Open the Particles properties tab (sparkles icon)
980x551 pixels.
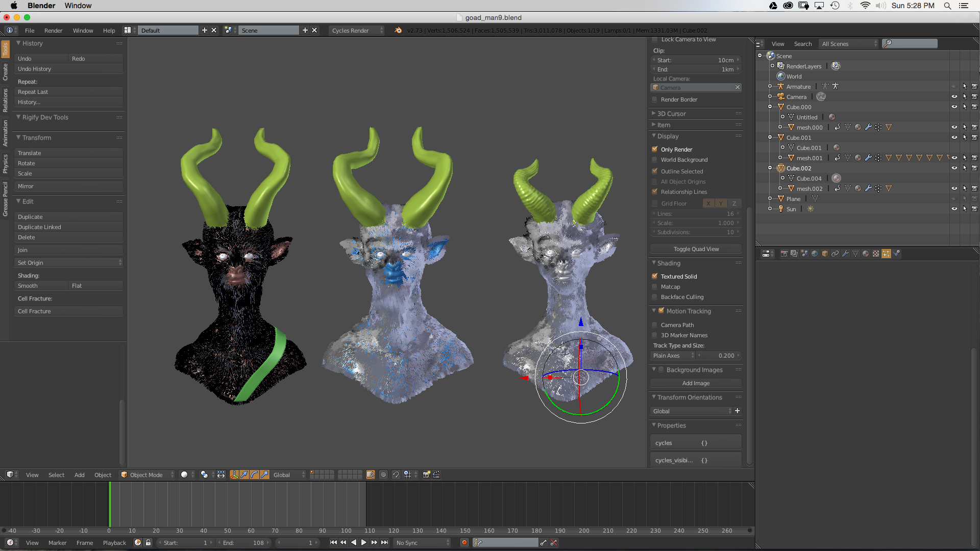click(886, 254)
